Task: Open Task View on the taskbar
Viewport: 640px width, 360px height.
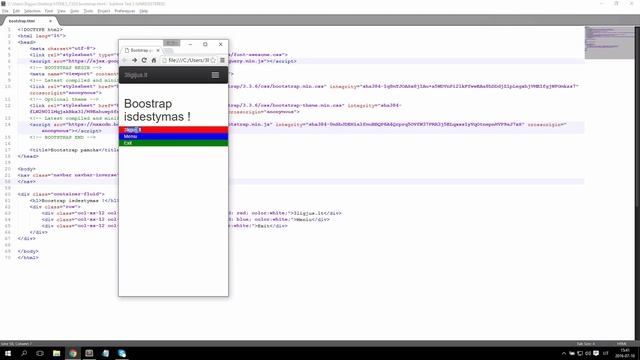Action: 40,353
